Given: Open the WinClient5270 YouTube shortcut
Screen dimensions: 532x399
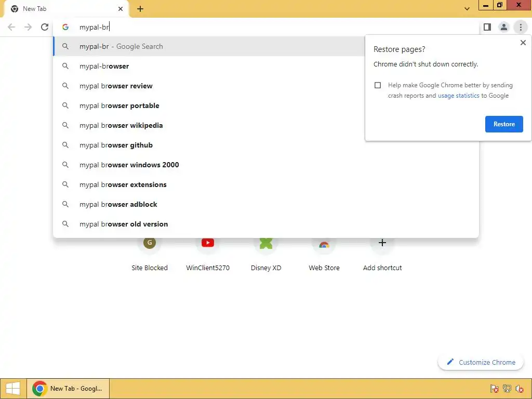Looking at the screenshot, I should pos(208,255).
